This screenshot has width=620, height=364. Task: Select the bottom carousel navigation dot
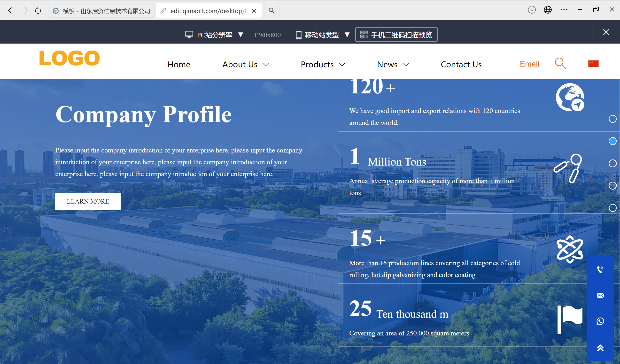(613, 208)
